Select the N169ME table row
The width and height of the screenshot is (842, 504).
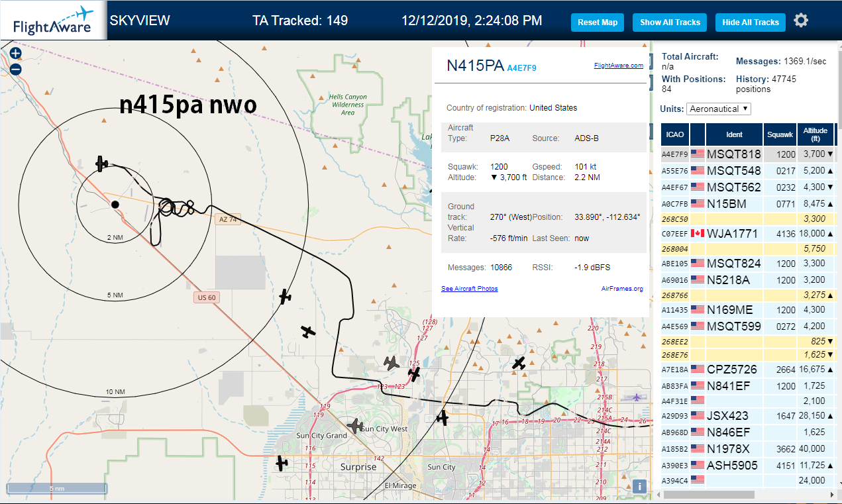point(748,310)
